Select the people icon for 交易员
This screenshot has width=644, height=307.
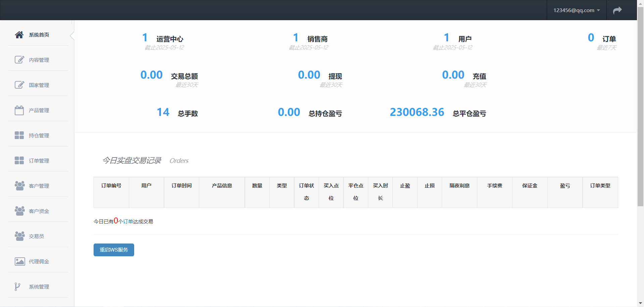[19, 236]
